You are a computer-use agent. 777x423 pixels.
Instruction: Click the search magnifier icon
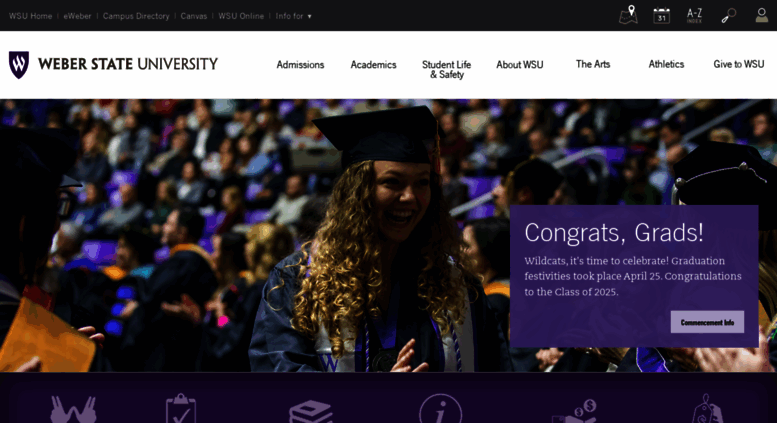[728, 16]
